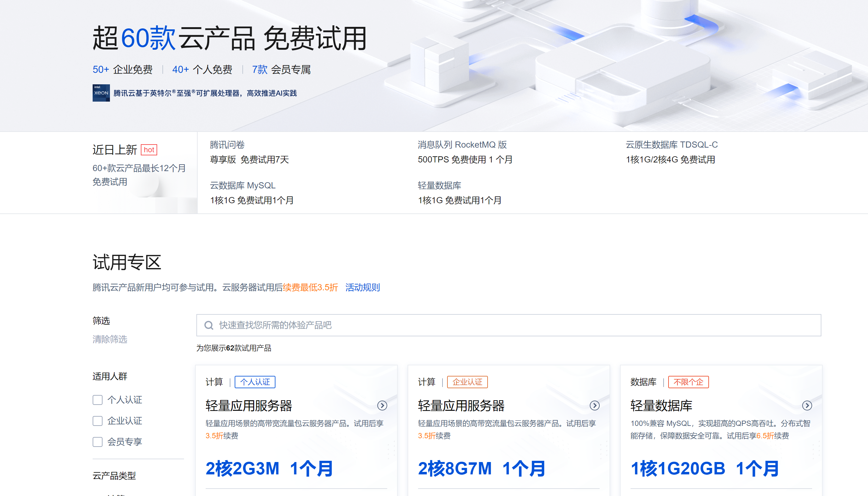Click the Intel Xeon processor banner text
Image resolution: width=868 pixels, height=496 pixels.
pyautogui.click(x=205, y=93)
